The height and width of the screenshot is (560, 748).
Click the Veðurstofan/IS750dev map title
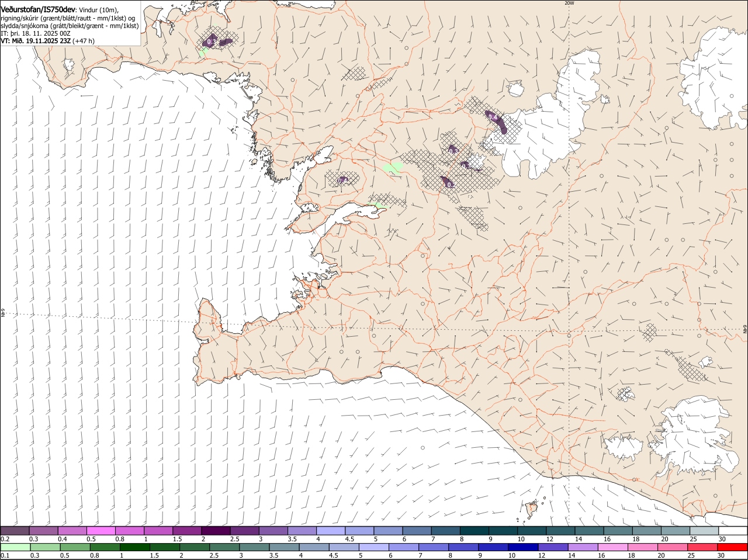(38, 9)
